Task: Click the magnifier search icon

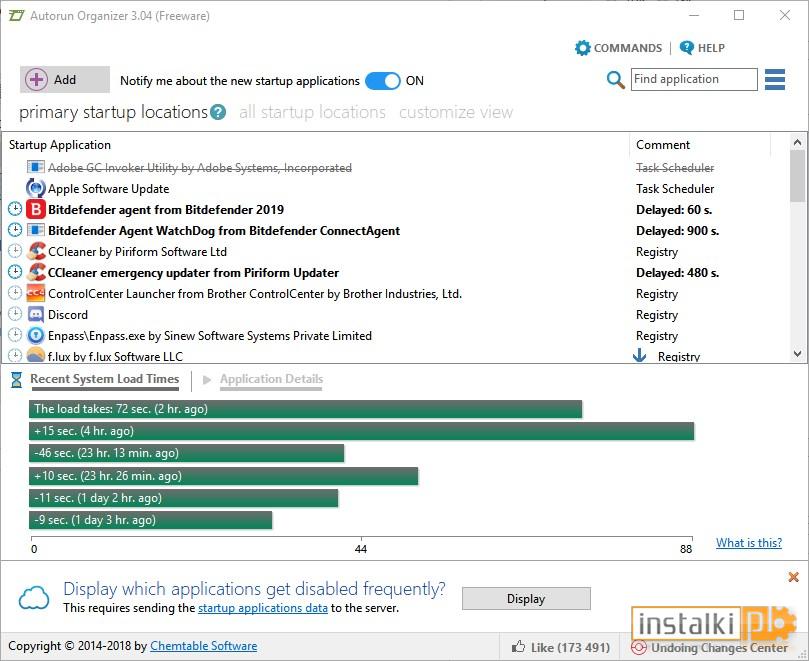Action: click(x=616, y=80)
